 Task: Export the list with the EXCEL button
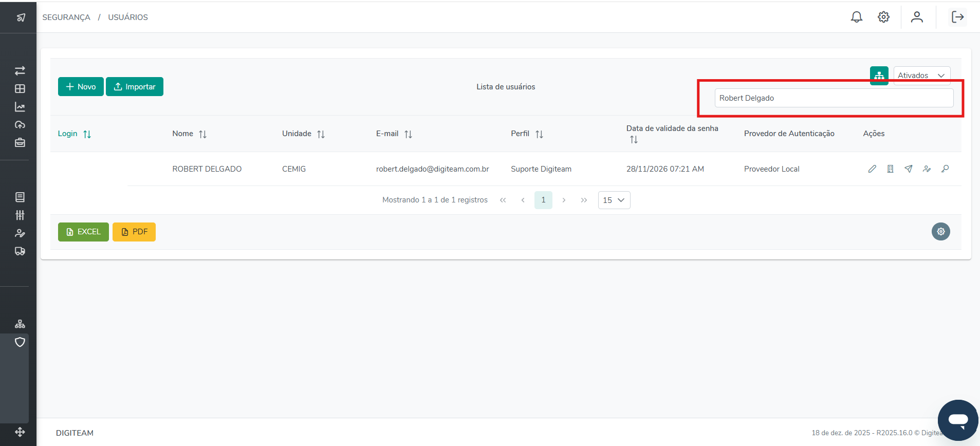pyautogui.click(x=83, y=232)
